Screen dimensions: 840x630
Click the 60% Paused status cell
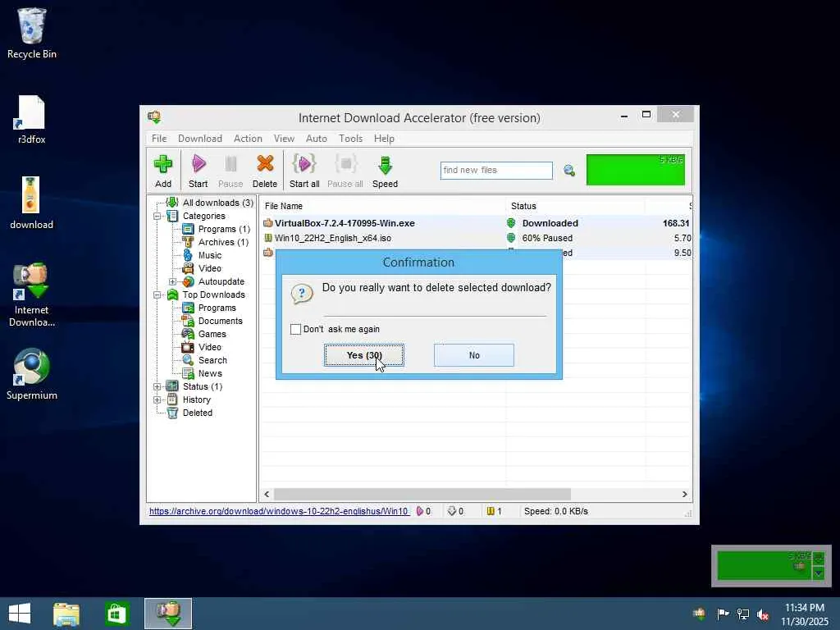pos(547,238)
